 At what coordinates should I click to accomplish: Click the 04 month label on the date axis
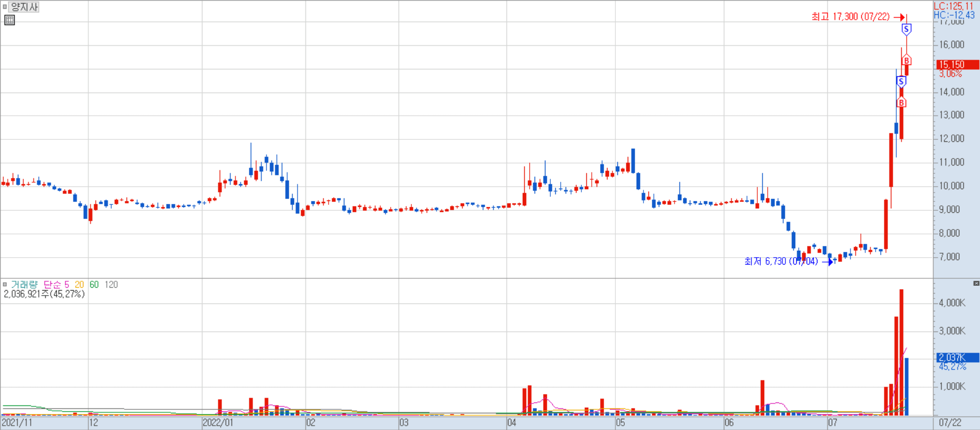point(512,423)
